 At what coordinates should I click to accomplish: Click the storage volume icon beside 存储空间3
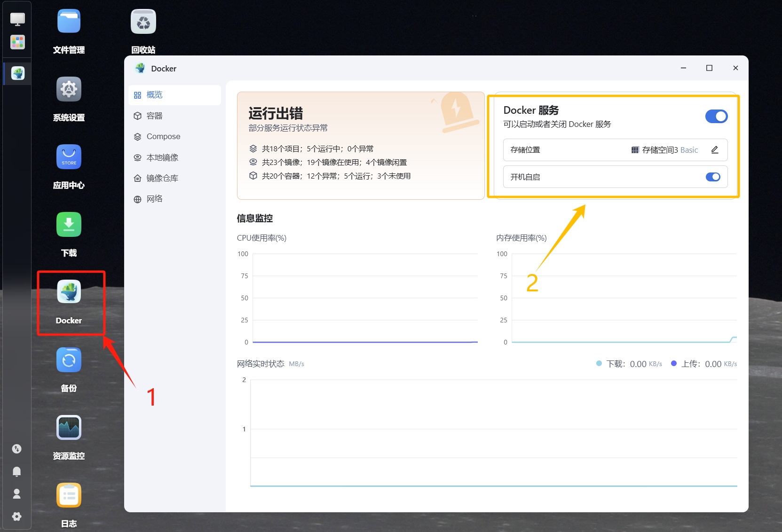(635, 150)
